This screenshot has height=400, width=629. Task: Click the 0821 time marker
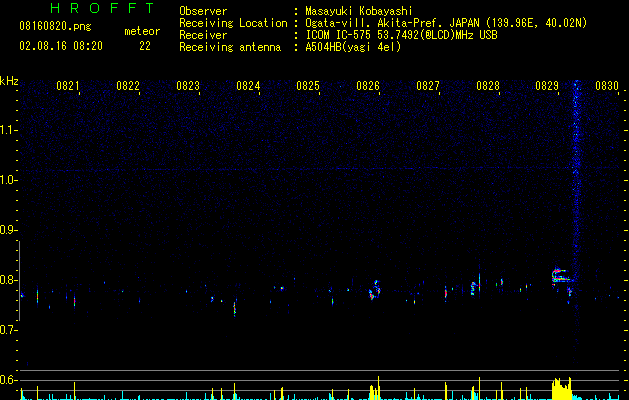tap(68, 86)
